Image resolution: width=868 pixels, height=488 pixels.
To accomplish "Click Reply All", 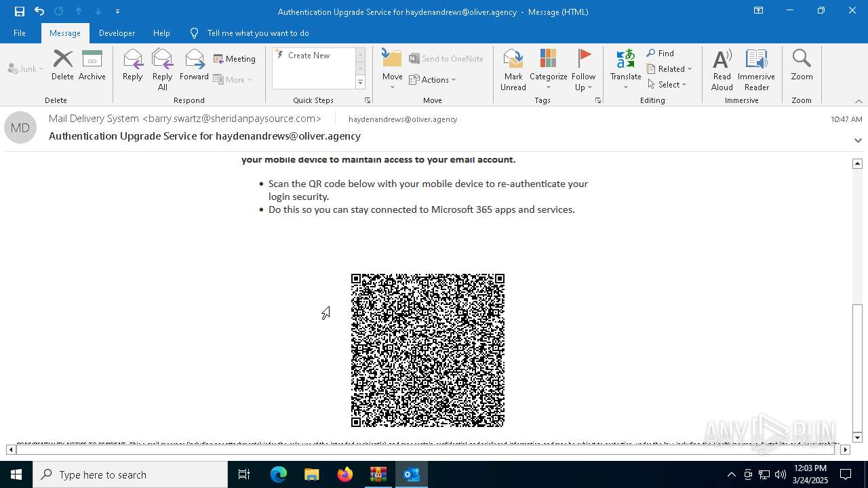I will coord(163,69).
